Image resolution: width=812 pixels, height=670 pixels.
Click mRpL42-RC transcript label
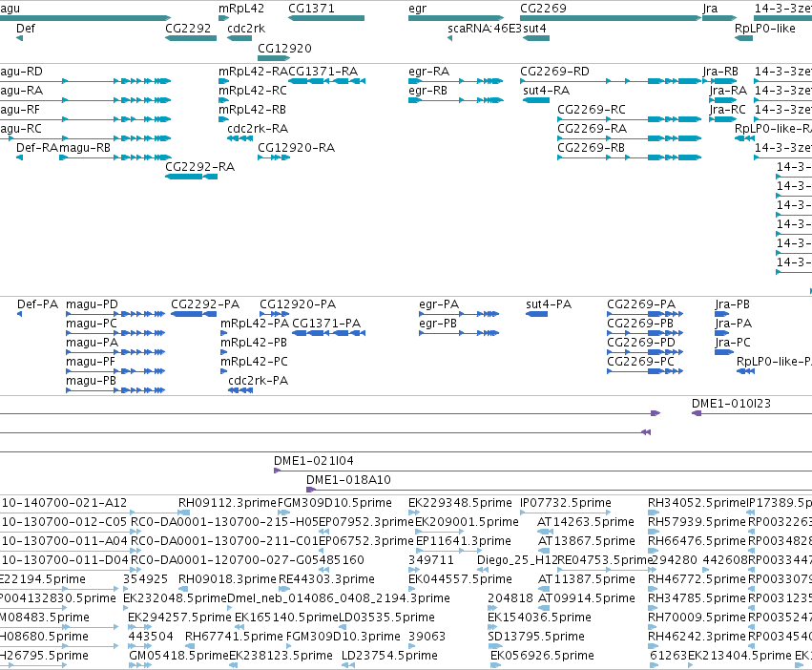[253, 91]
